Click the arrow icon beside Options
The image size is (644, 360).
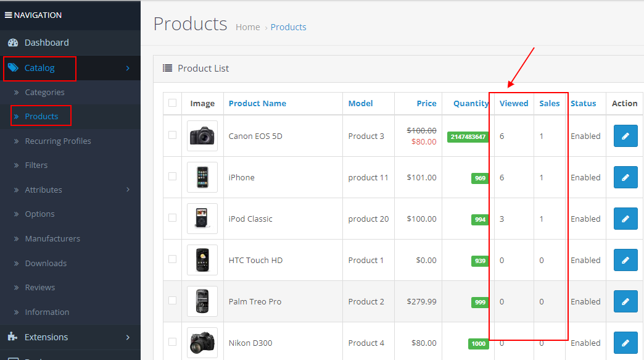(x=17, y=214)
